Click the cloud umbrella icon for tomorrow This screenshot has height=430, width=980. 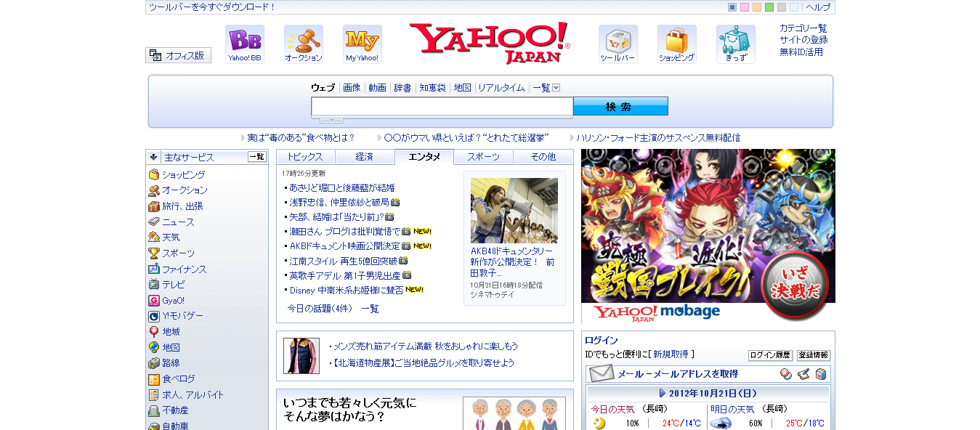[721, 423]
